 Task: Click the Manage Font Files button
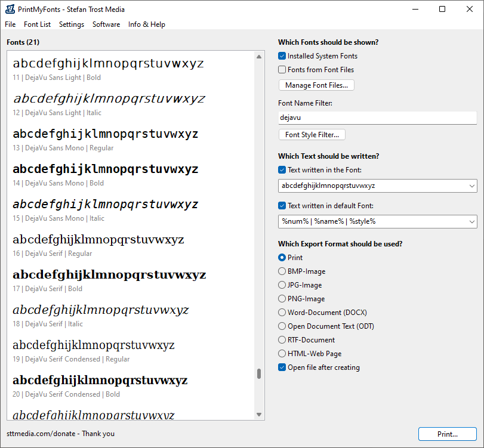(x=316, y=85)
